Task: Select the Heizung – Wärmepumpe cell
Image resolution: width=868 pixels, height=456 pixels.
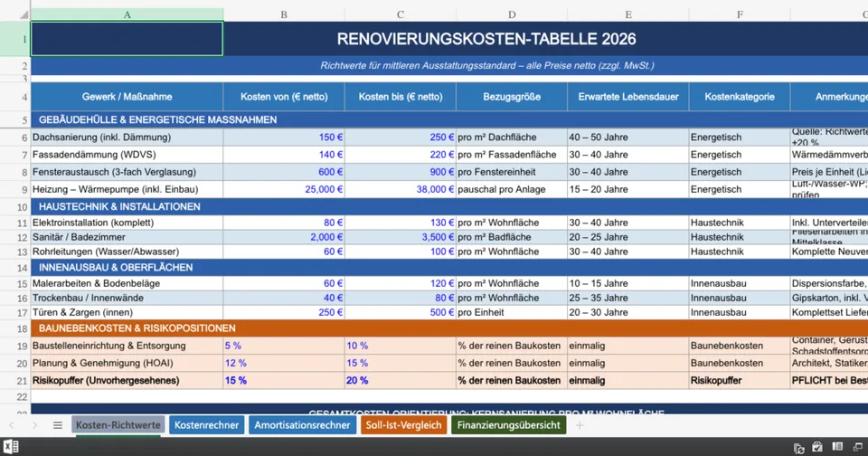Action: 127,189
